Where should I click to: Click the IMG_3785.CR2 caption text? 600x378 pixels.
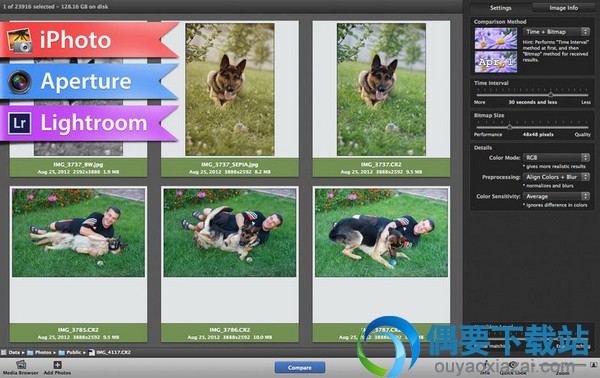(x=78, y=330)
